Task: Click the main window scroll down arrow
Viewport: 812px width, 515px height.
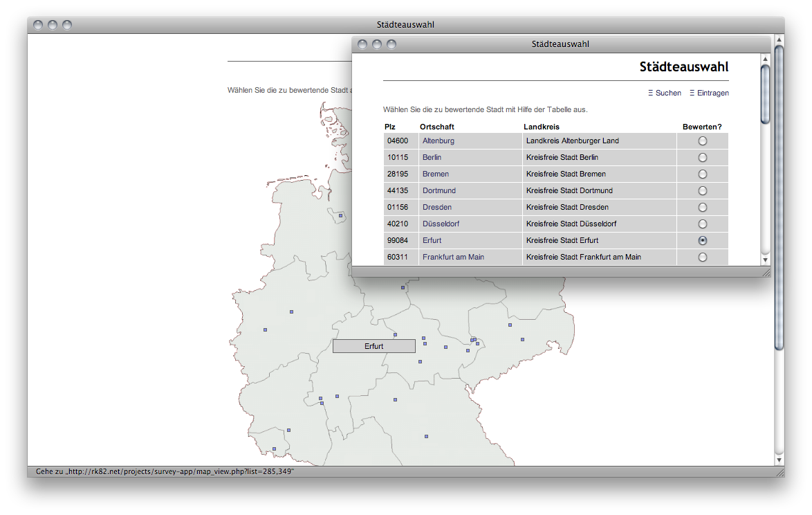Action: [x=779, y=460]
